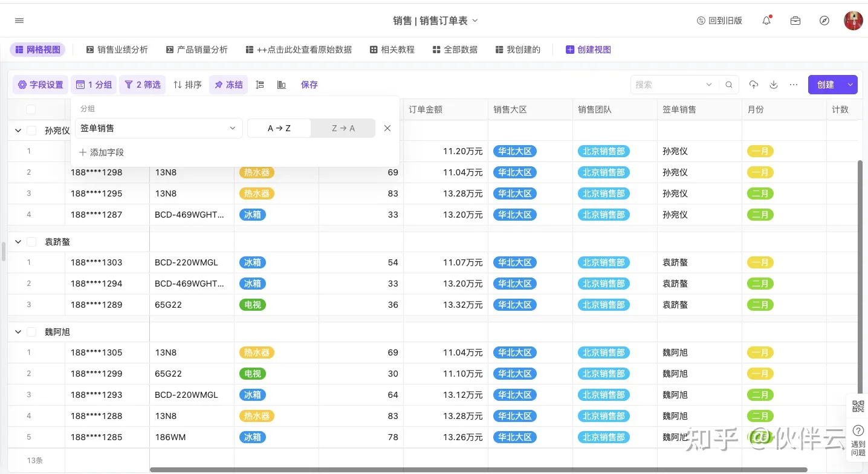The width and height of the screenshot is (868, 474).
Task: Click the row height icon in toolbar
Action: point(260,85)
